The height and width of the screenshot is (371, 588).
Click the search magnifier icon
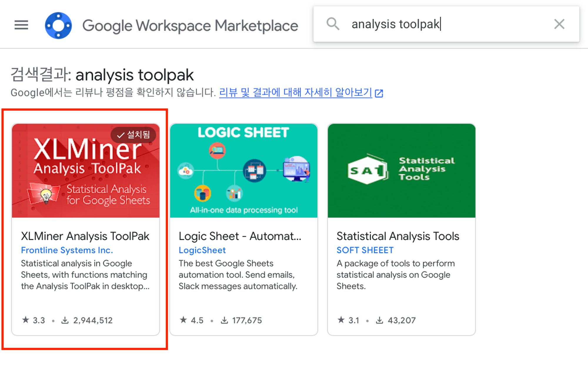point(333,24)
